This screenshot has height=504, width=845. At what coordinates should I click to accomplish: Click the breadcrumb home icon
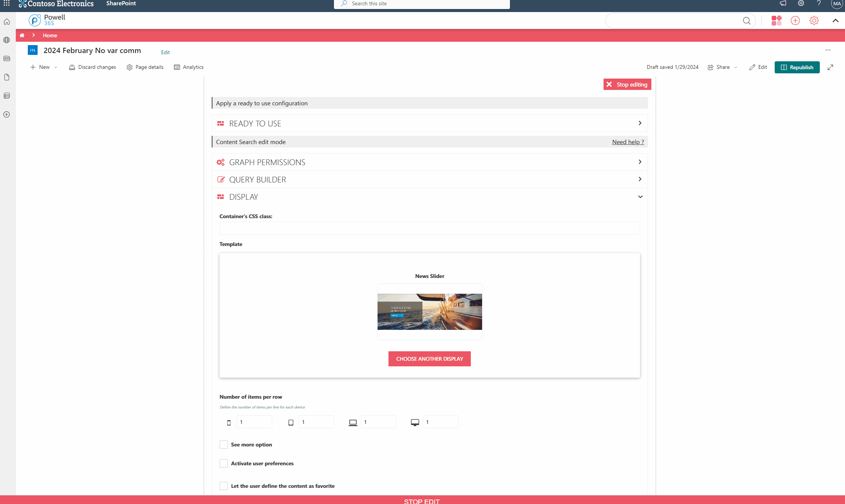(22, 35)
